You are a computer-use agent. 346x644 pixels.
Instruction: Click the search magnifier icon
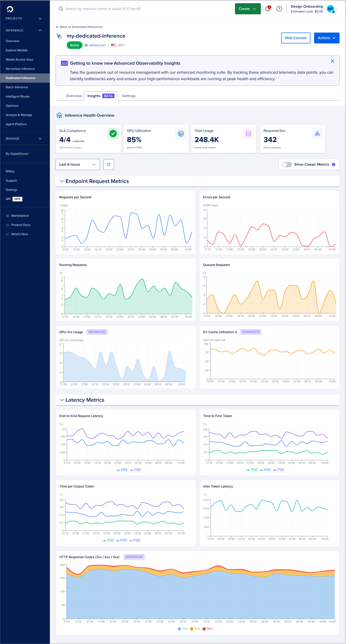point(61,9)
